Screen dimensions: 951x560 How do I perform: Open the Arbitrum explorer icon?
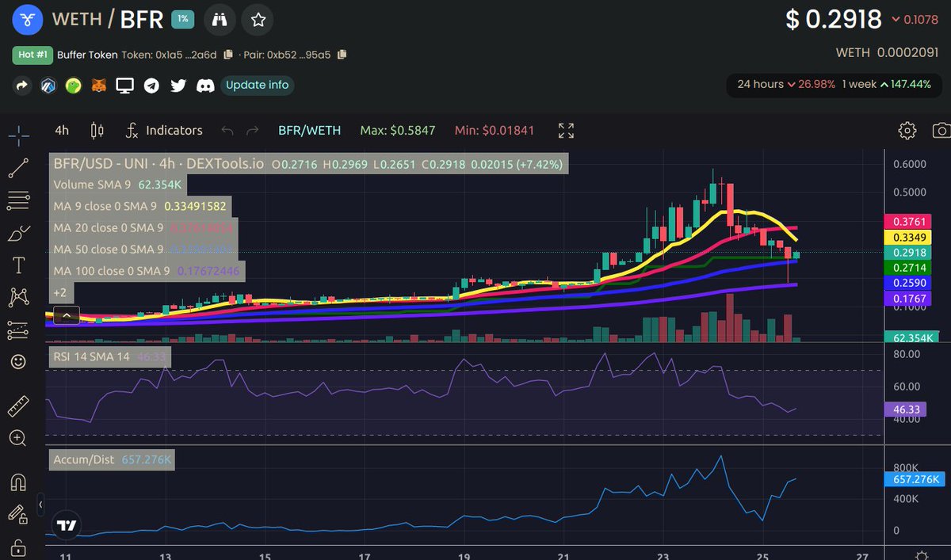tap(48, 85)
